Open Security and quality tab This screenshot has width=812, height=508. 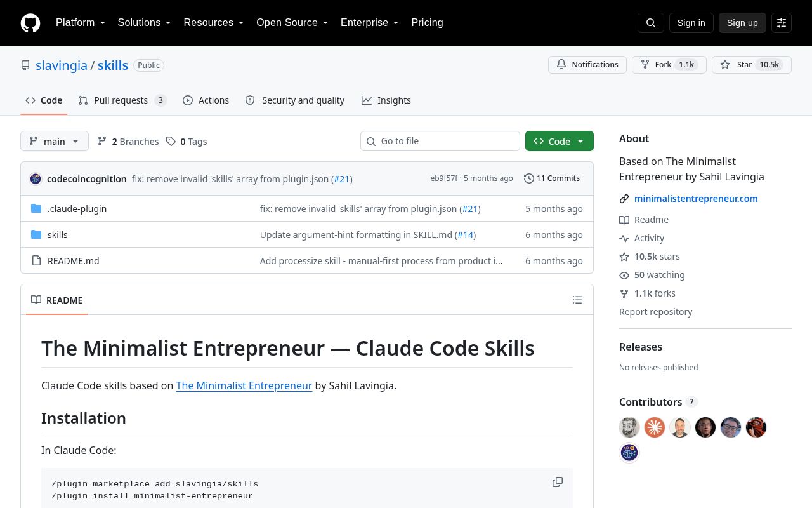295,100
